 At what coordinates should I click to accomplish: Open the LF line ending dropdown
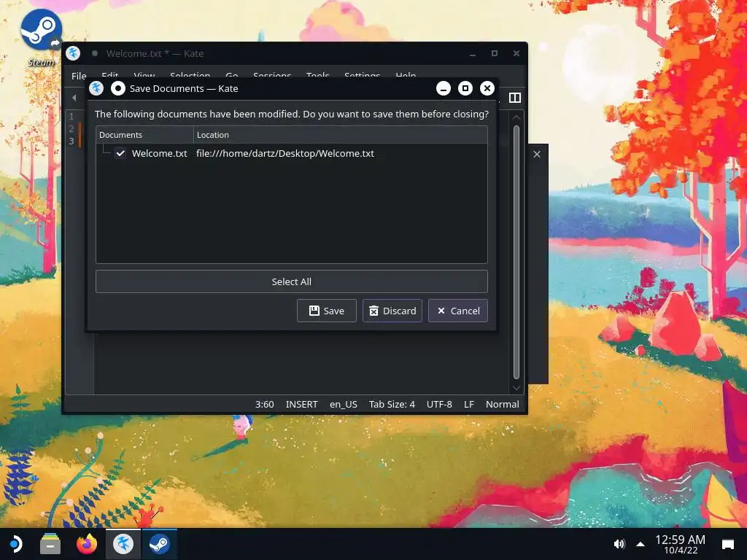pyautogui.click(x=469, y=404)
